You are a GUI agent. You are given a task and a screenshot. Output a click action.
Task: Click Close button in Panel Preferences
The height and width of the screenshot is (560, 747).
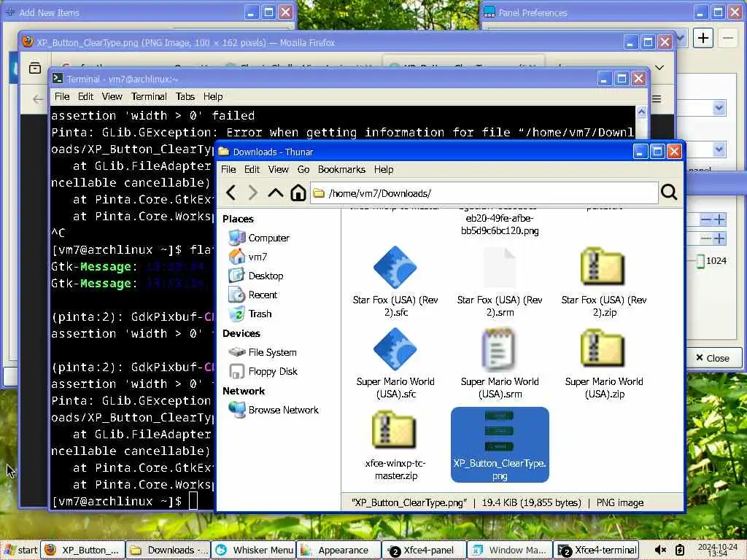tap(712, 358)
